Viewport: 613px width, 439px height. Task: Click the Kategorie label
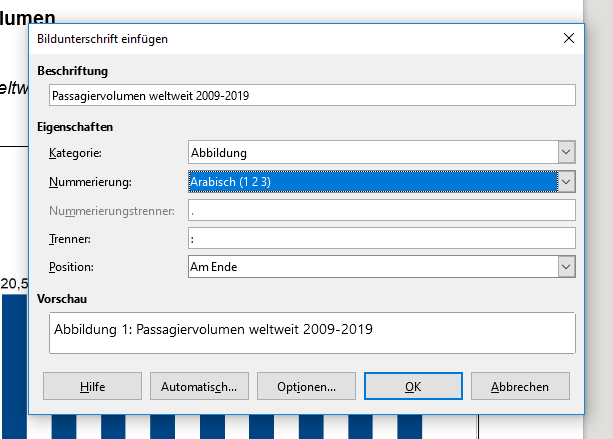coord(75,153)
